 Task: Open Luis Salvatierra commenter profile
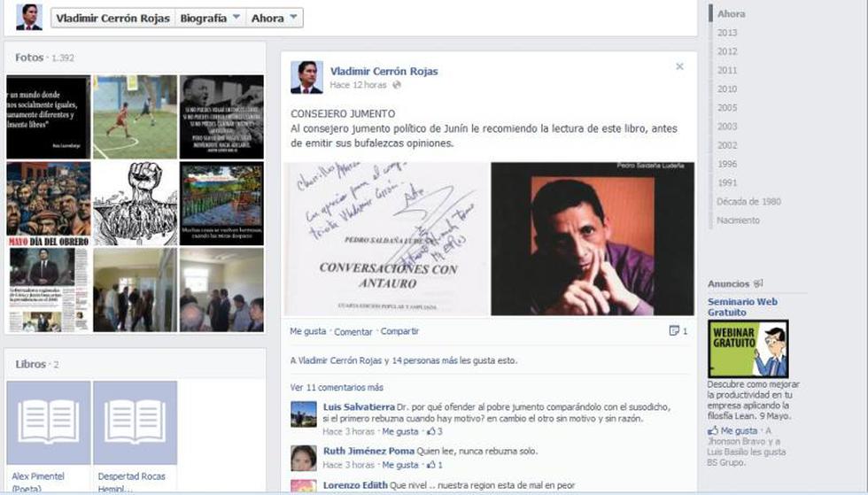pyautogui.click(x=359, y=407)
